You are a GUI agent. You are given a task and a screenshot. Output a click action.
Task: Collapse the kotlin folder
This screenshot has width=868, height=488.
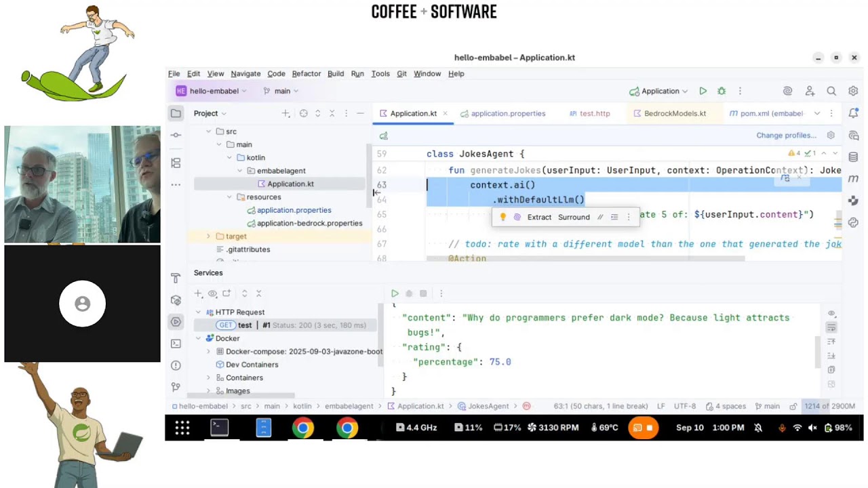[229, 158]
